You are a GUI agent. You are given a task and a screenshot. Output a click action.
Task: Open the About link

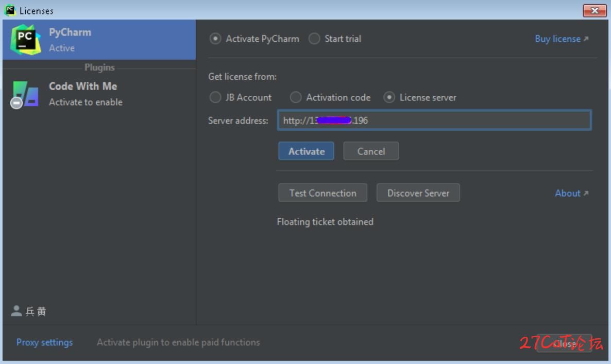[572, 193]
